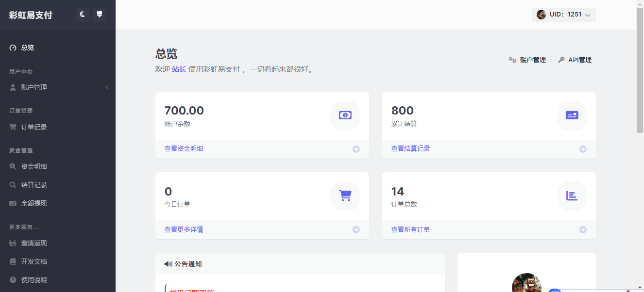Open 总览 in the sidebar
644x292 pixels.
pos(27,48)
